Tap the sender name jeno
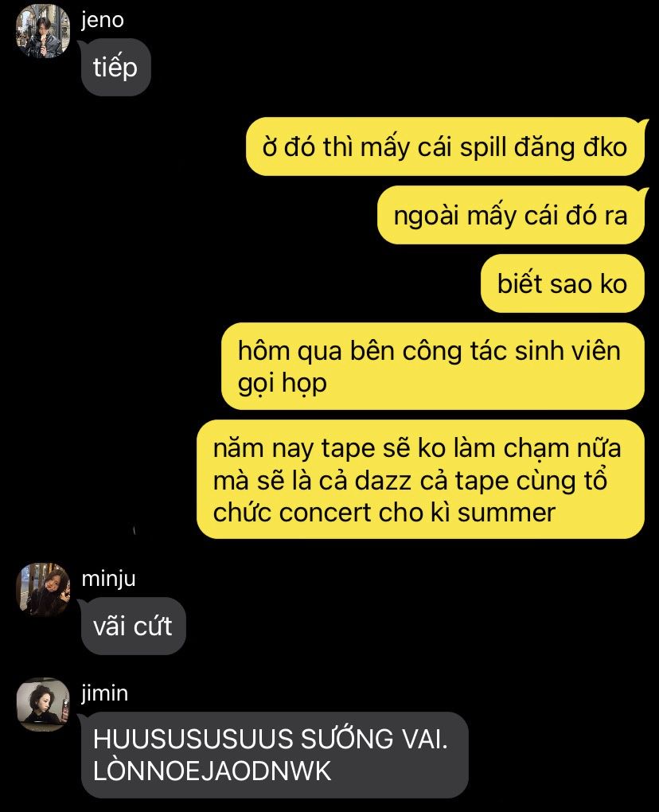 point(103,20)
